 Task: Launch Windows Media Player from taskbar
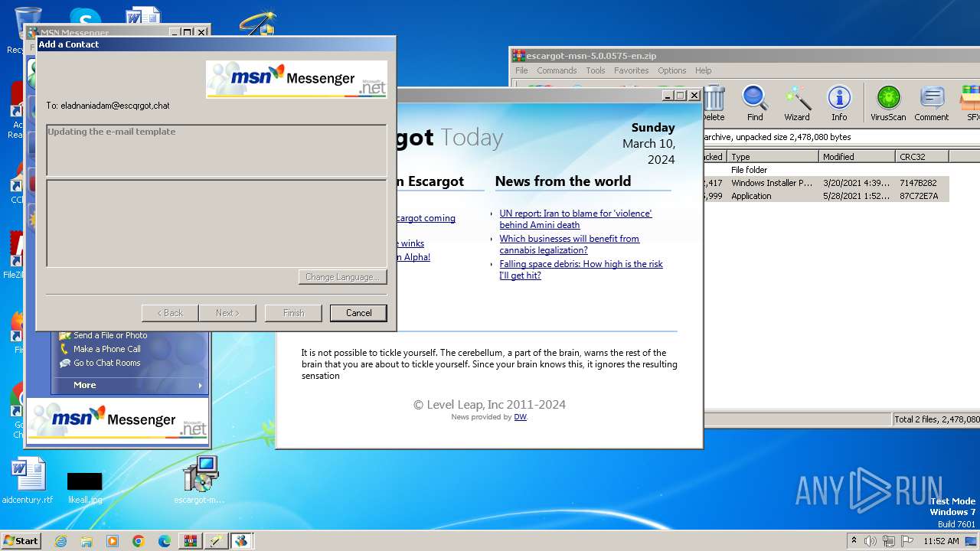[113, 541]
